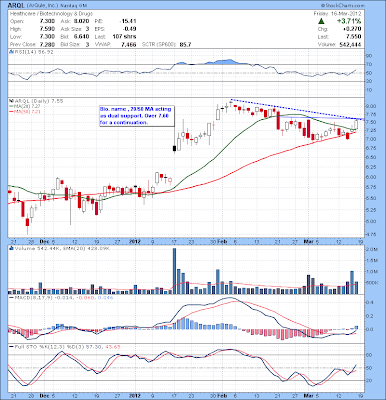
Task: Click the P/E value -15.41
Action: point(128,21)
